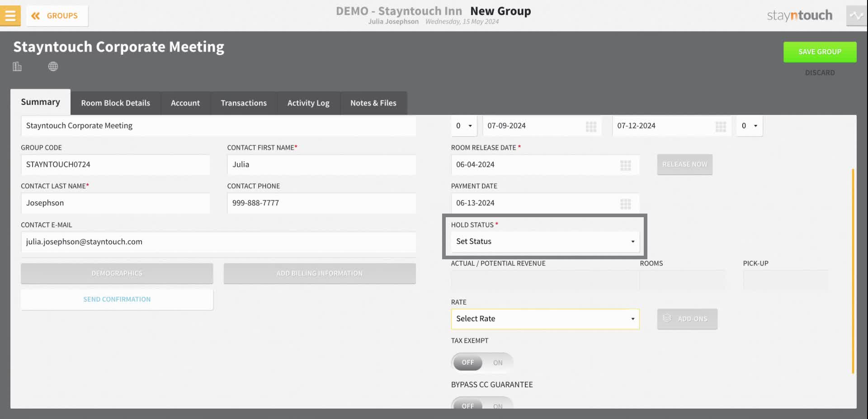Expand the Select Rate dropdown
The width and height of the screenshot is (868, 419).
point(545,319)
